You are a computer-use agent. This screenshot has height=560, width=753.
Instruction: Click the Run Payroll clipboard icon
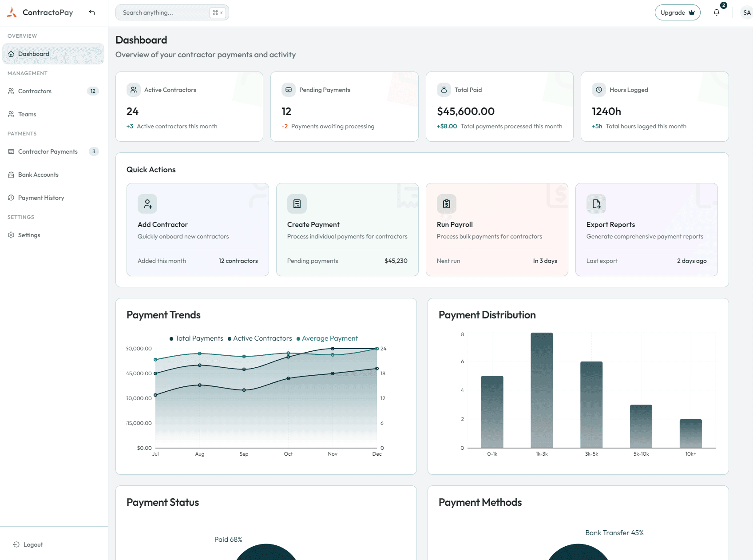pyautogui.click(x=447, y=204)
